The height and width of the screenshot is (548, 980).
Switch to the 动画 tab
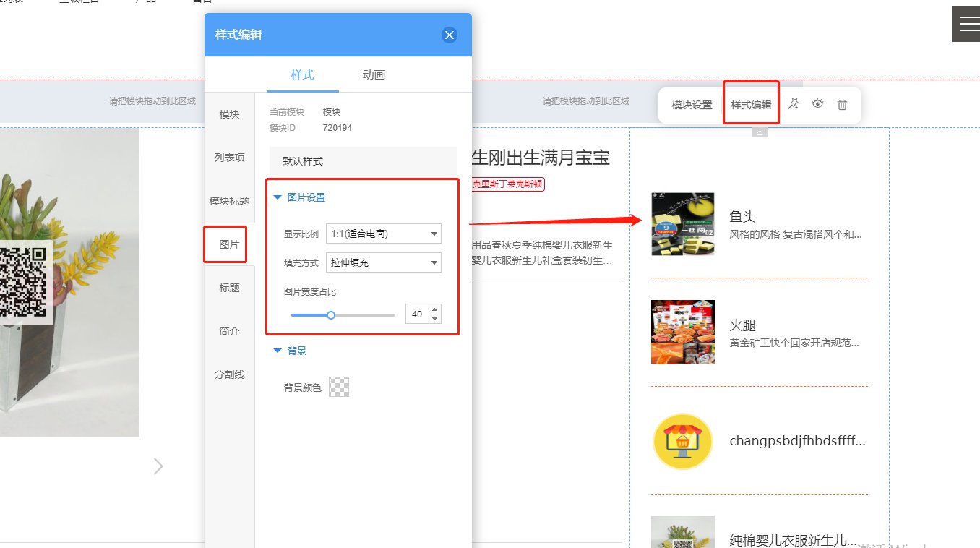point(374,74)
